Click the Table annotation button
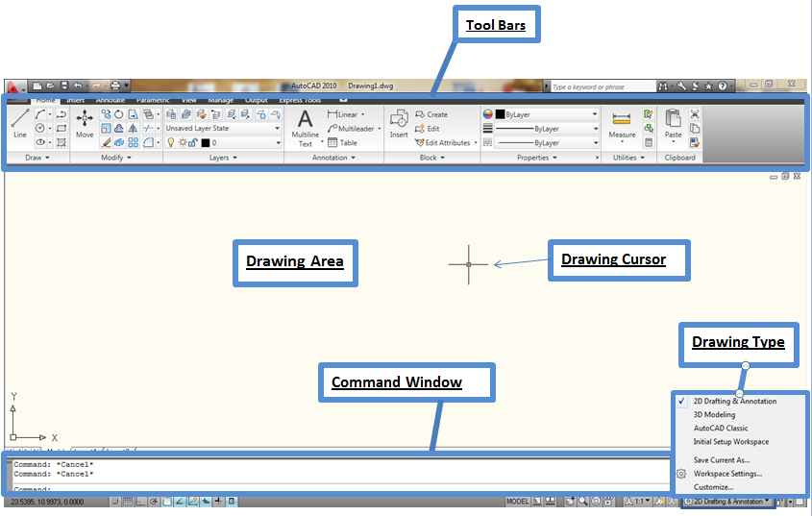Viewport: 812px width, 516px height. tap(342, 142)
